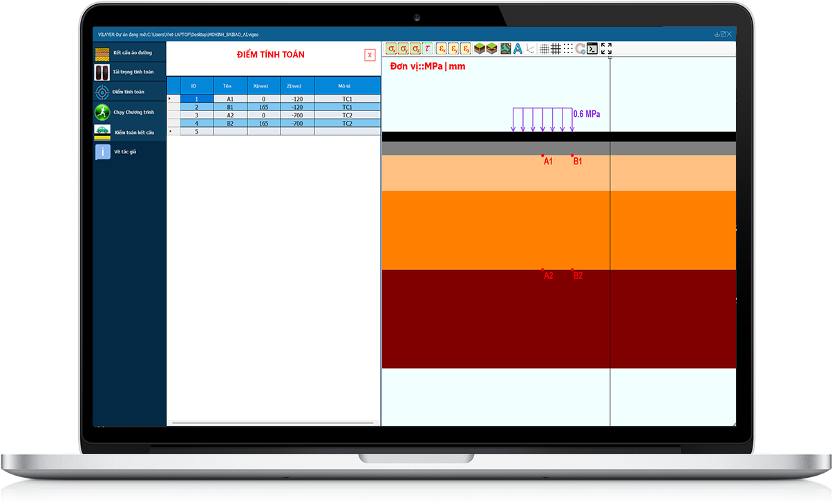
Task: Click the empty Tên cell in row 5
Action: click(x=230, y=131)
